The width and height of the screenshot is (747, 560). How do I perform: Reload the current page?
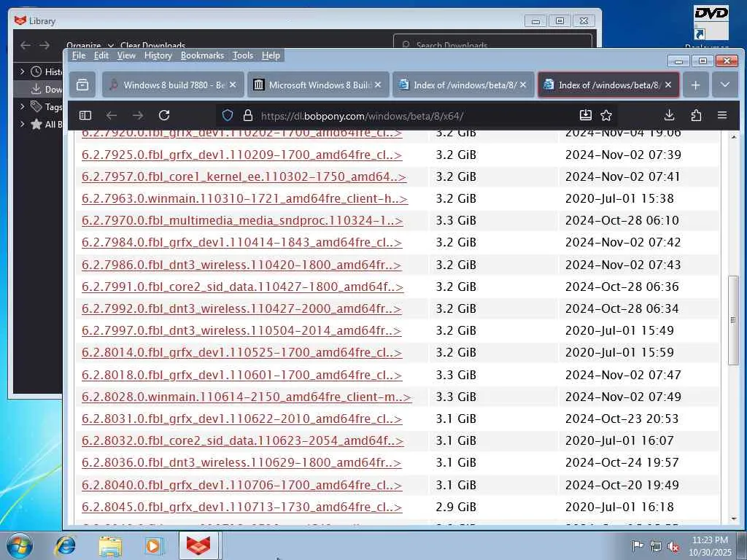pos(164,115)
